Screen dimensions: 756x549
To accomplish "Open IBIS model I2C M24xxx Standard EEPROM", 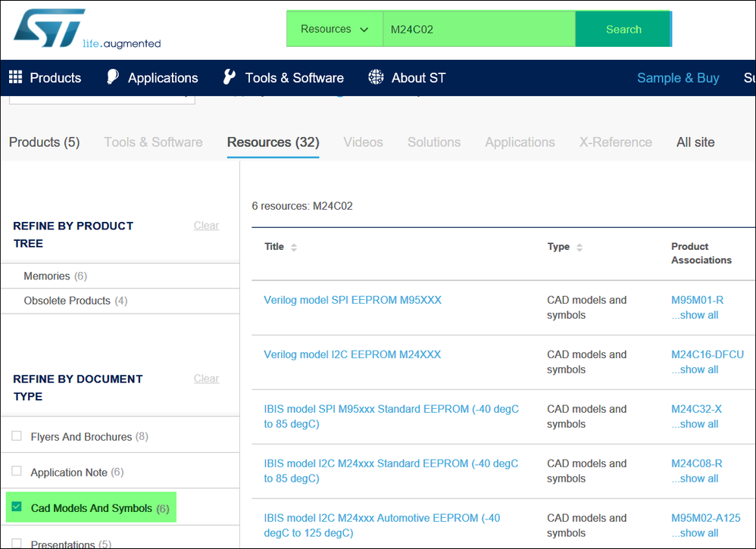I will tap(391, 471).
